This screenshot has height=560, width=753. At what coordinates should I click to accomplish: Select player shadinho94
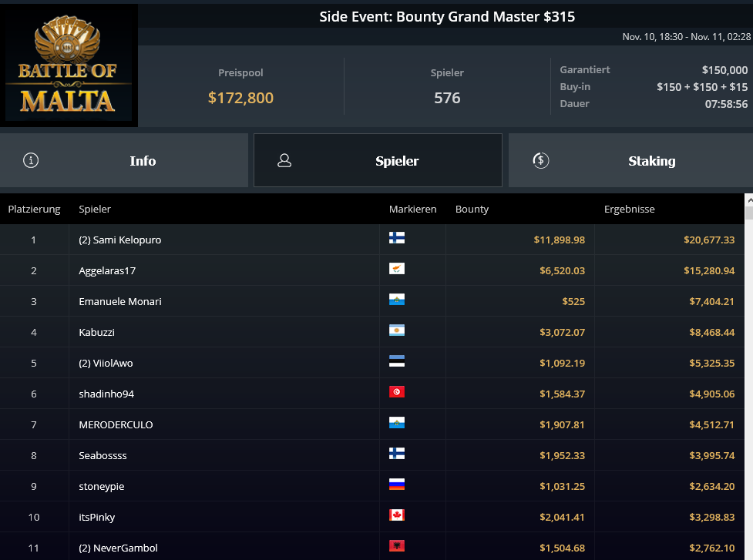(x=106, y=394)
